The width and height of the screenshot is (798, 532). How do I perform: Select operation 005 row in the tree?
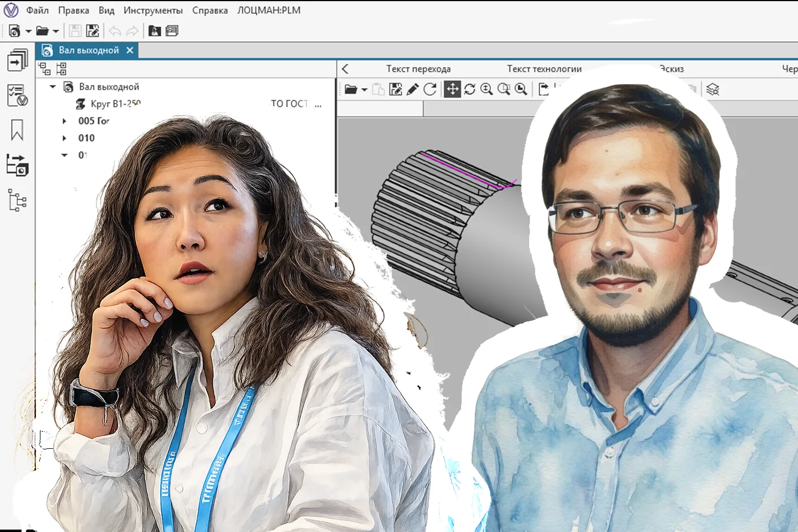pos(94,121)
